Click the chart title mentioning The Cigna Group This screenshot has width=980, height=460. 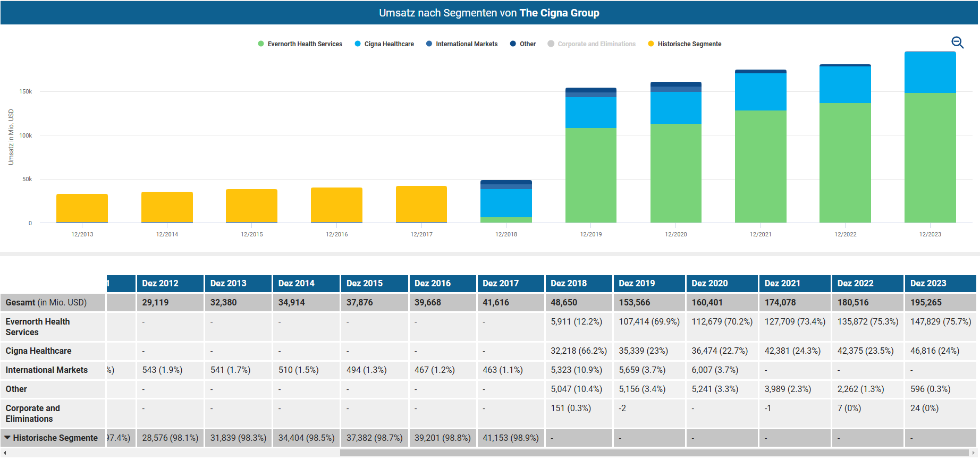click(x=489, y=13)
